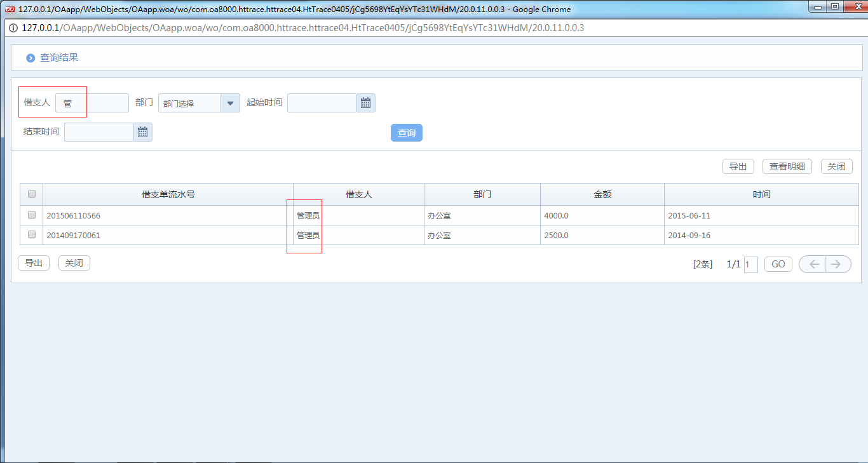Click the page number input box
Viewport: 868px width, 463px height.
750,265
